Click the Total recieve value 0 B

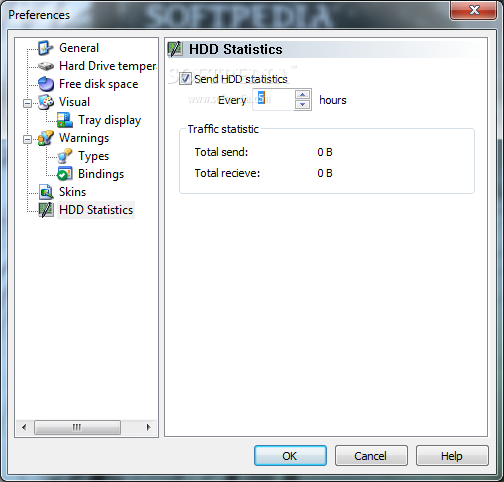coord(325,173)
